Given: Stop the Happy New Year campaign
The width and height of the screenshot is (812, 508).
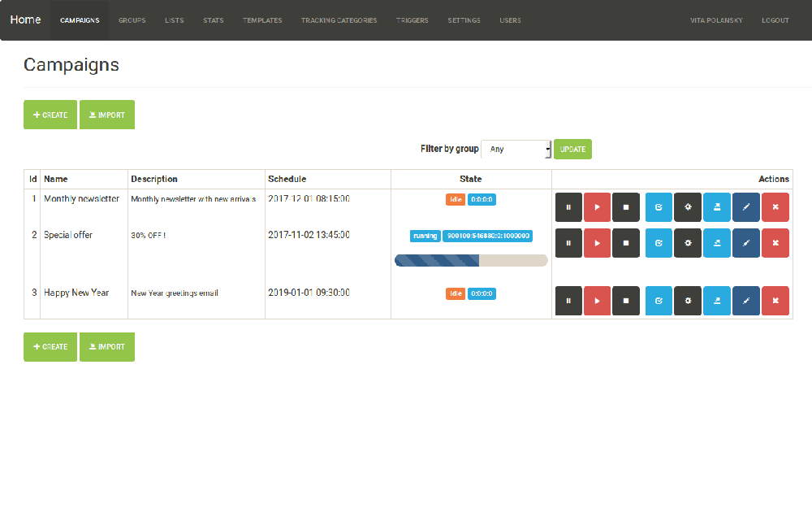Looking at the screenshot, I should [626, 301].
